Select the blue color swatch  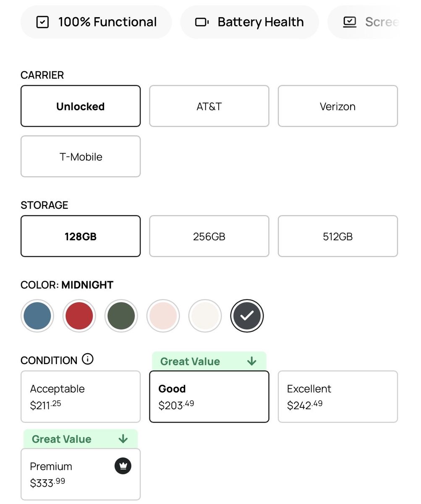click(x=37, y=316)
